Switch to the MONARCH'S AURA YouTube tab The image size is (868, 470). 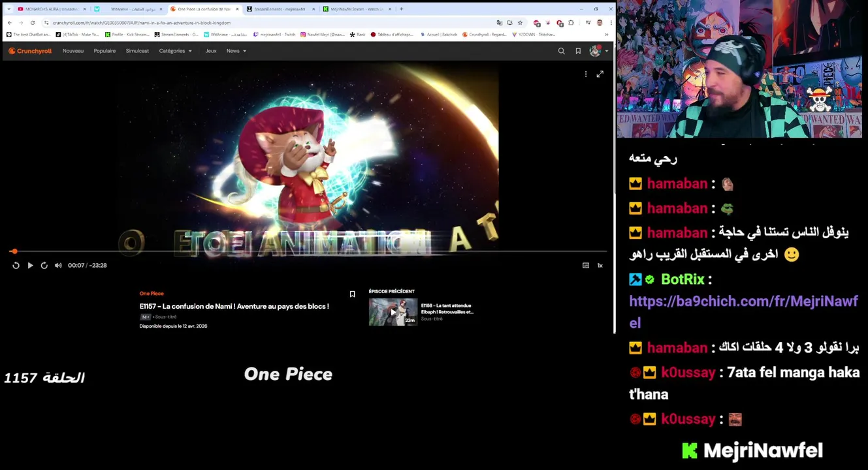click(51, 9)
